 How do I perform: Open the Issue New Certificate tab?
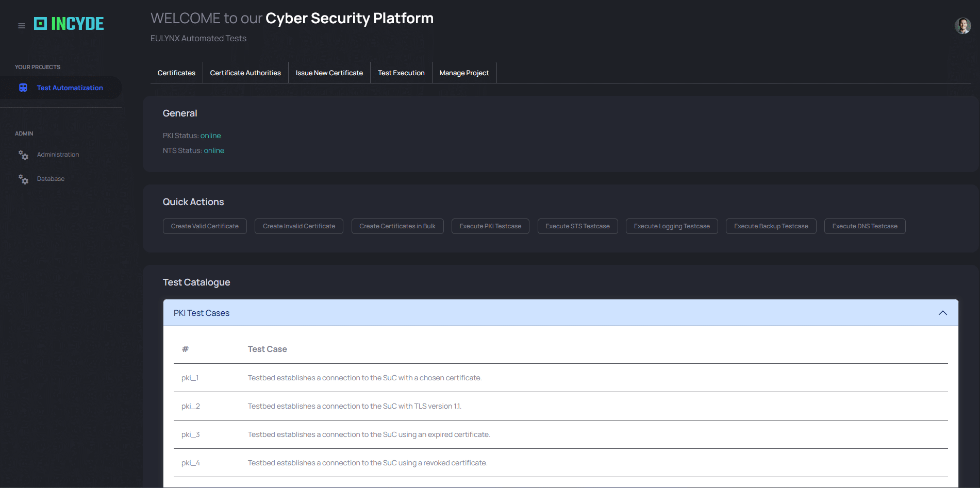click(x=329, y=73)
